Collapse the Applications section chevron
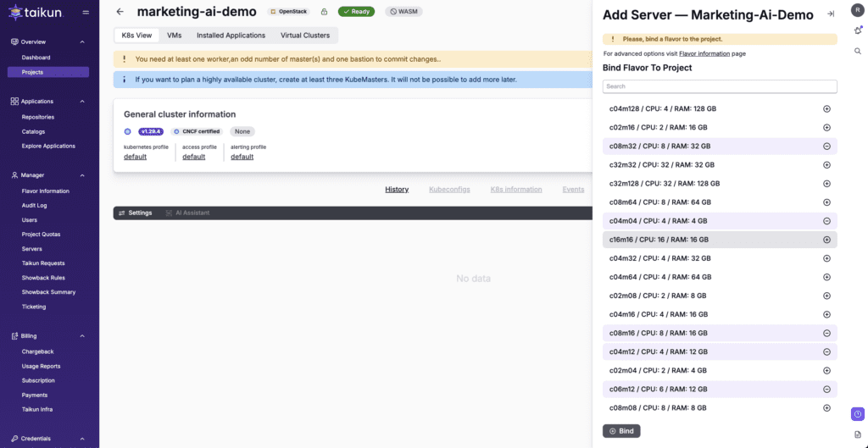Screen dimensions: 868x448 coord(82,102)
